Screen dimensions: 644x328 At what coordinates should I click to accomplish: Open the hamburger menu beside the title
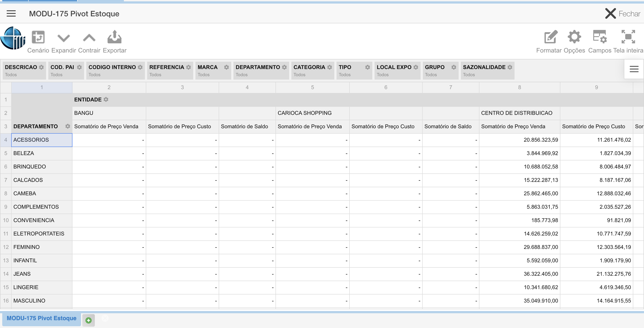coord(11,13)
